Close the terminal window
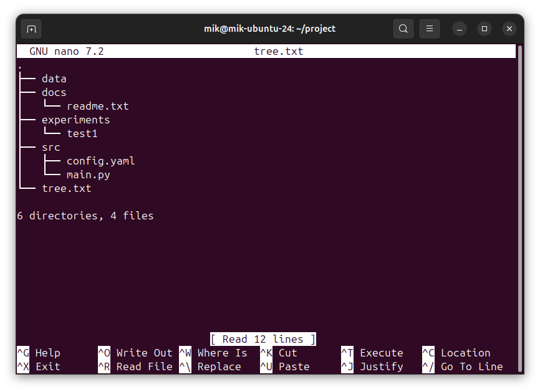The height and width of the screenshot is (392, 540). 509,29
